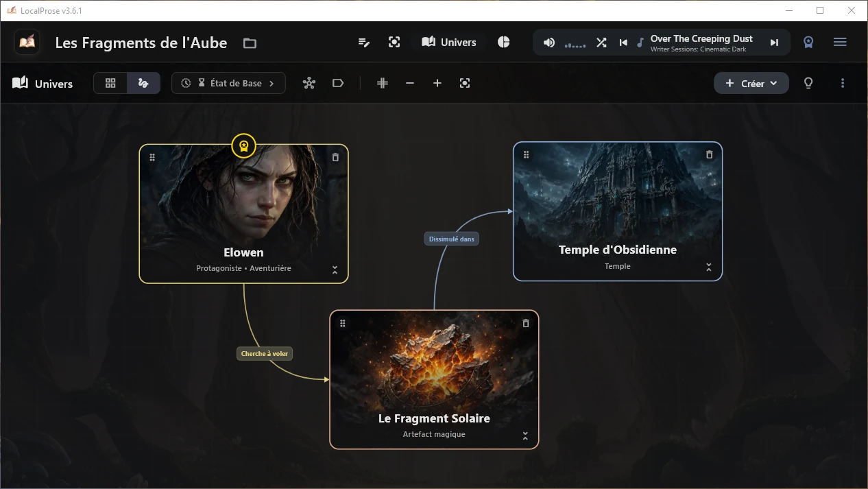
Task: Click the LocalProse book logo icon
Action: [27, 43]
